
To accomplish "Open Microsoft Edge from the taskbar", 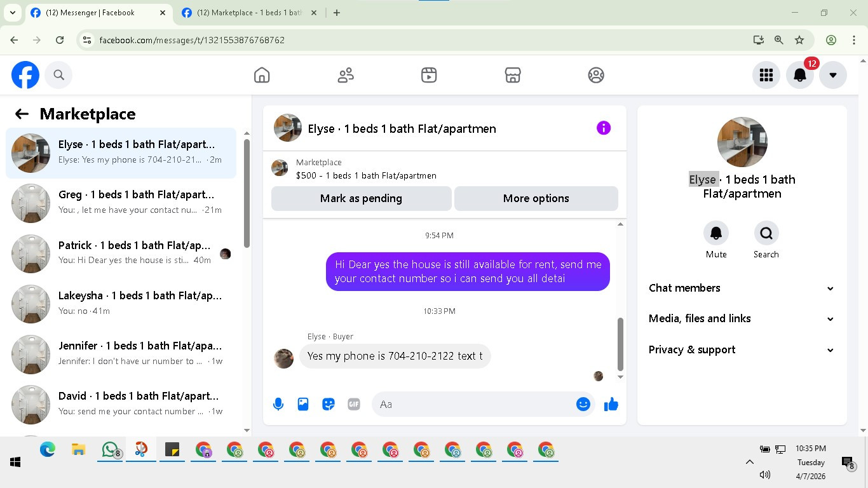I will 48,450.
